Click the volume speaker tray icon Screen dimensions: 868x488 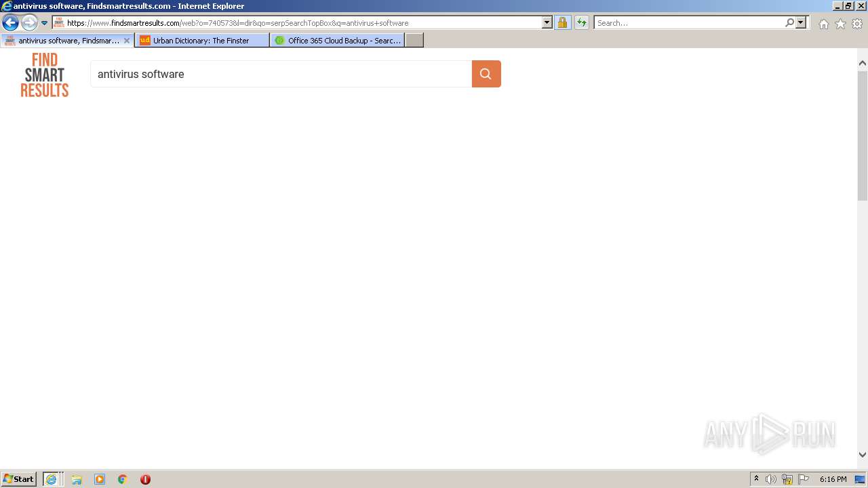[x=771, y=479]
